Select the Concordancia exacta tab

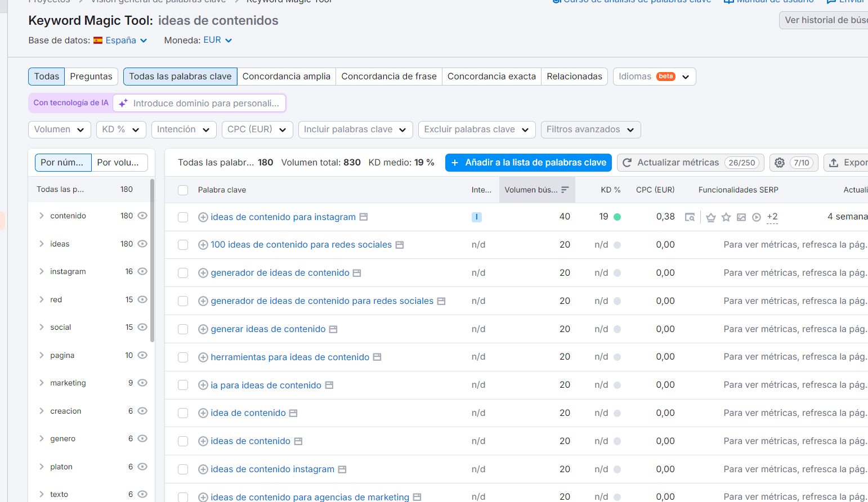491,77
